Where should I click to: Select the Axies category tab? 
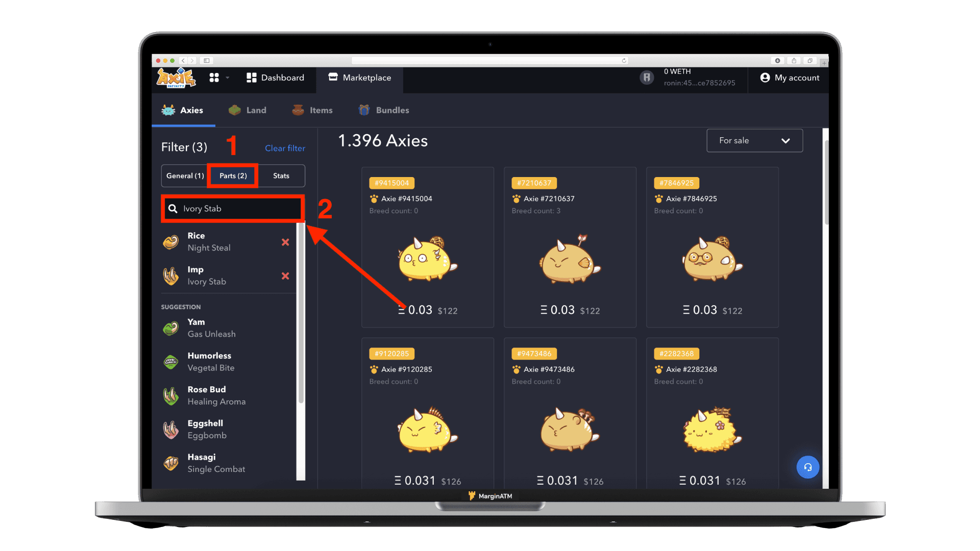point(183,110)
